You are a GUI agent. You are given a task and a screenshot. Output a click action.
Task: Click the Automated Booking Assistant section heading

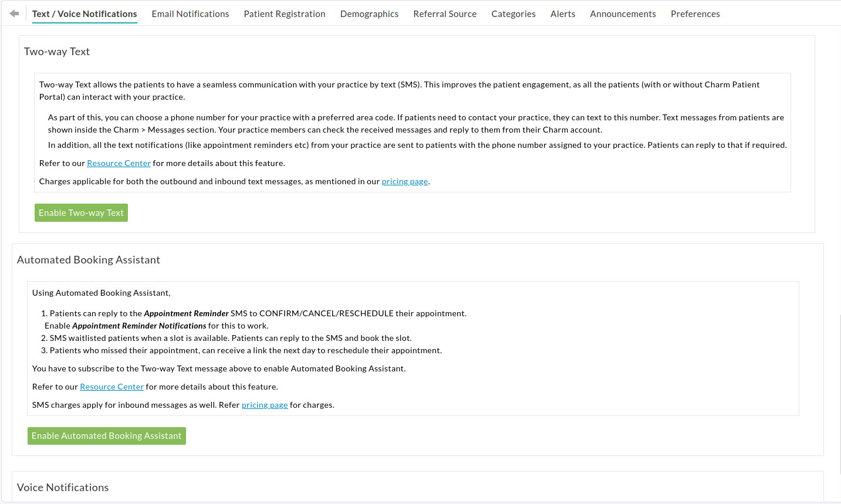tap(89, 260)
